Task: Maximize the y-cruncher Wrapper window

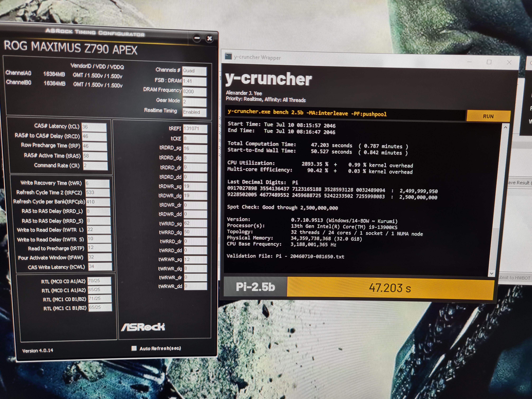Action: [489, 62]
